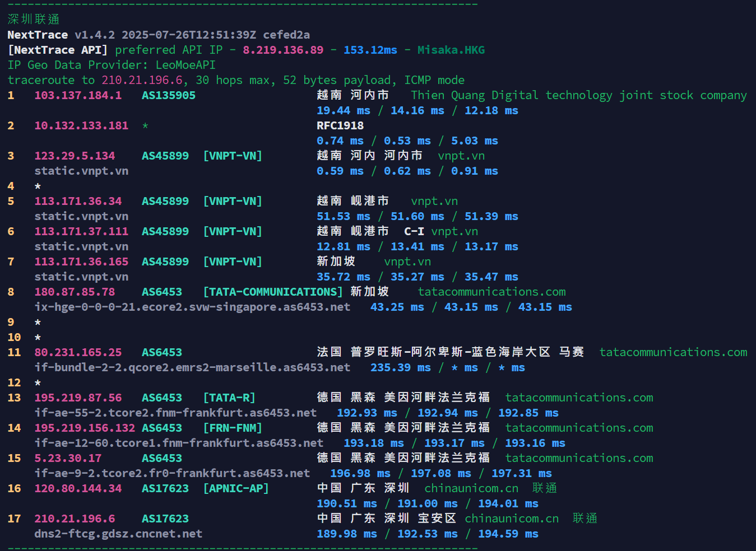Image resolution: width=756 pixels, height=551 pixels.
Task: Click the 51.53 ms latency value
Action: click(344, 216)
